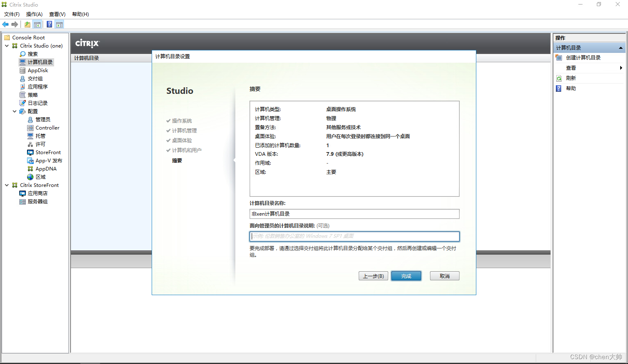Expand the 查看 submenu arrow
Screen dimensions: 628x364
pos(621,68)
